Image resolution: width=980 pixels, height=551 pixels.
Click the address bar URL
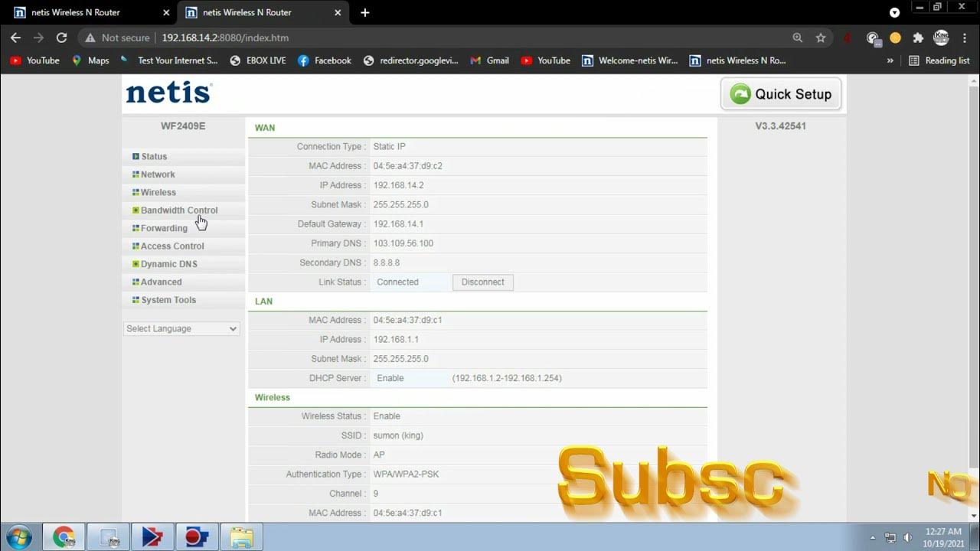pos(225,37)
